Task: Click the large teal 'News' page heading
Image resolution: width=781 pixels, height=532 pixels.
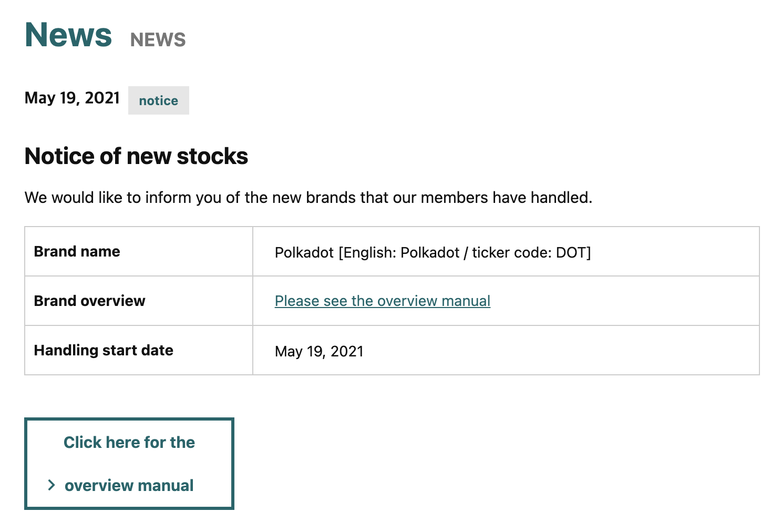Action: coord(68,35)
